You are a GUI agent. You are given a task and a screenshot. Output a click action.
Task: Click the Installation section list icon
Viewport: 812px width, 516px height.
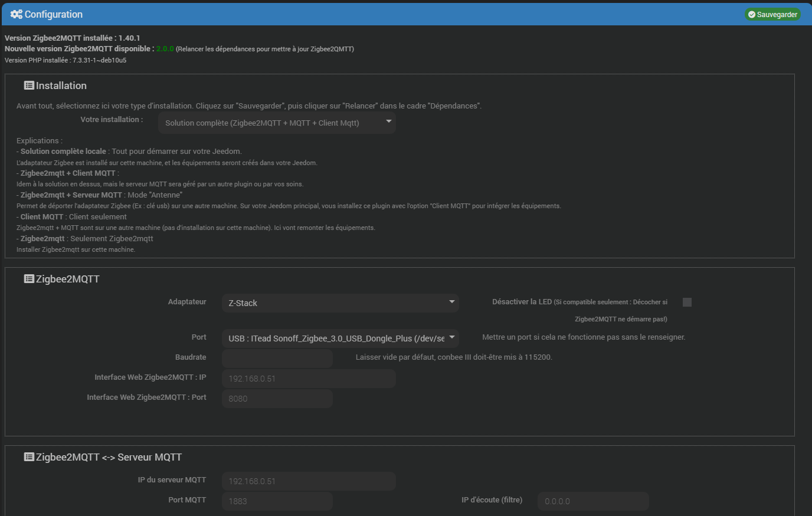click(29, 86)
